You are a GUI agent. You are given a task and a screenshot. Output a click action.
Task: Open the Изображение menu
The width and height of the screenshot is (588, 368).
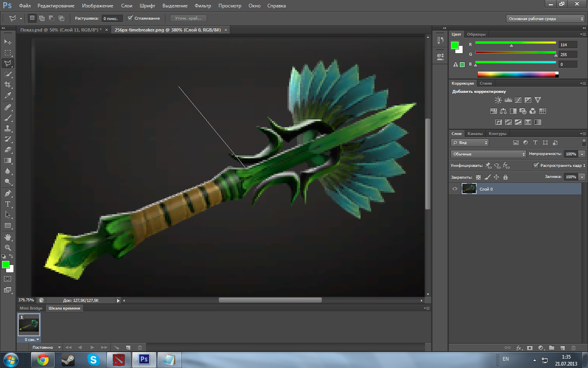pyautogui.click(x=97, y=6)
